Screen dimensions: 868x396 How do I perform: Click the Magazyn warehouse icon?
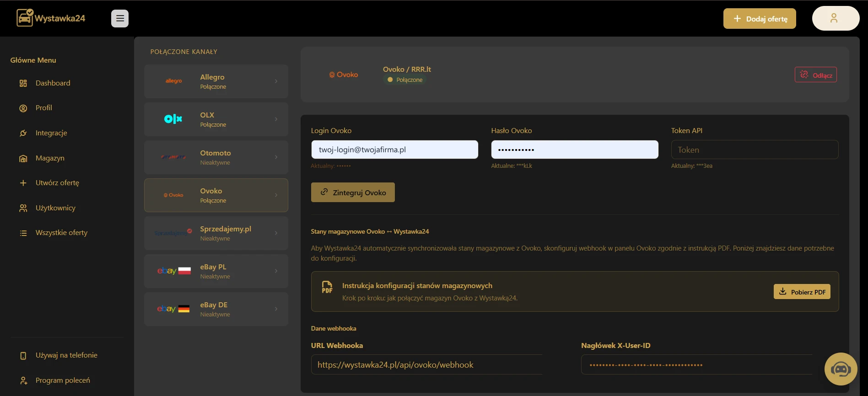coord(23,158)
